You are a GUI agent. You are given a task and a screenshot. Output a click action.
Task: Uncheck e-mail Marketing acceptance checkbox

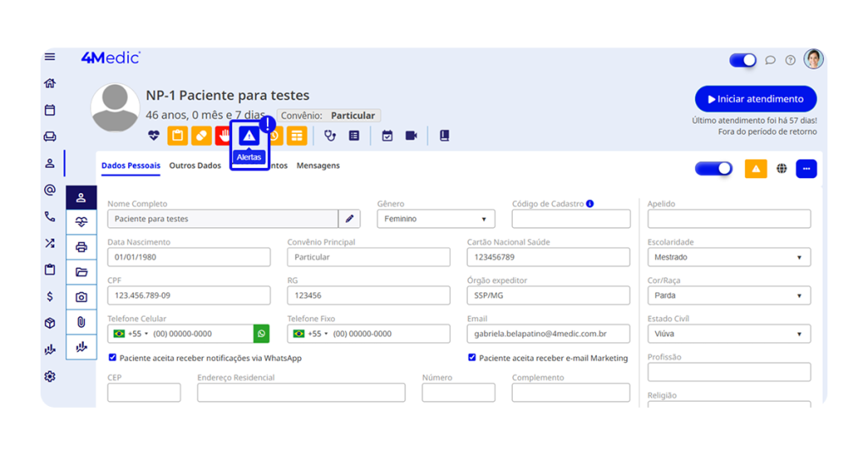click(472, 358)
